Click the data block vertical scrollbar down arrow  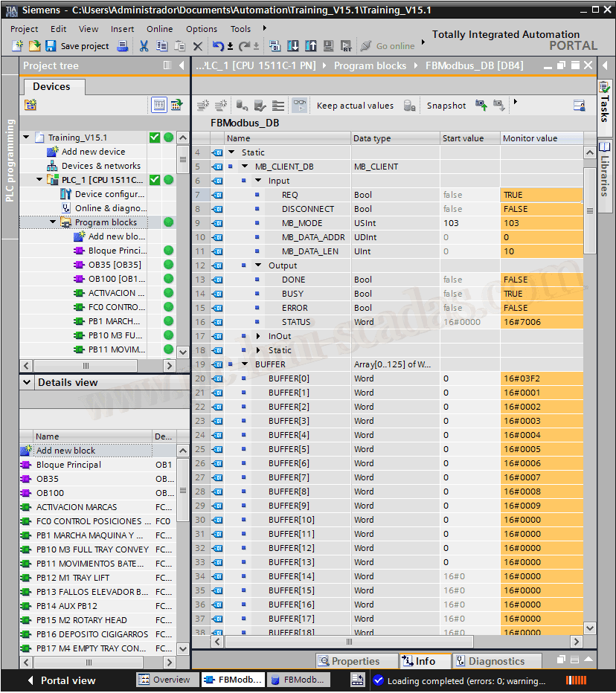point(589,628)
